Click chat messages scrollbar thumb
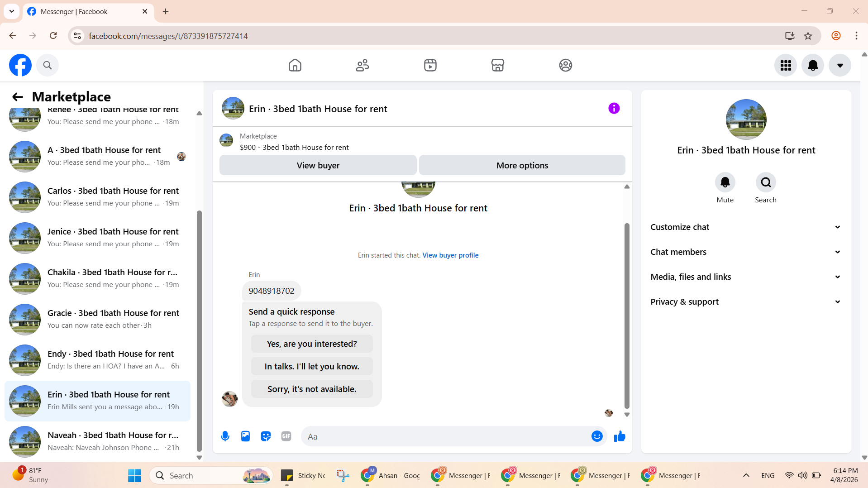Image resolution: width=868 pixels, height=488 pixels. (627, 316)
